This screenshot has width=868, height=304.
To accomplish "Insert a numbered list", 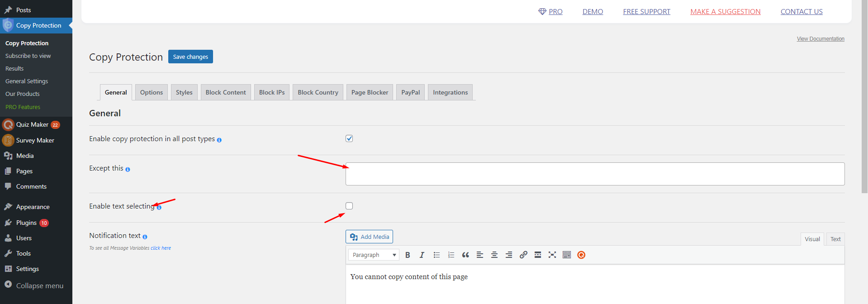I will (451, 255).
